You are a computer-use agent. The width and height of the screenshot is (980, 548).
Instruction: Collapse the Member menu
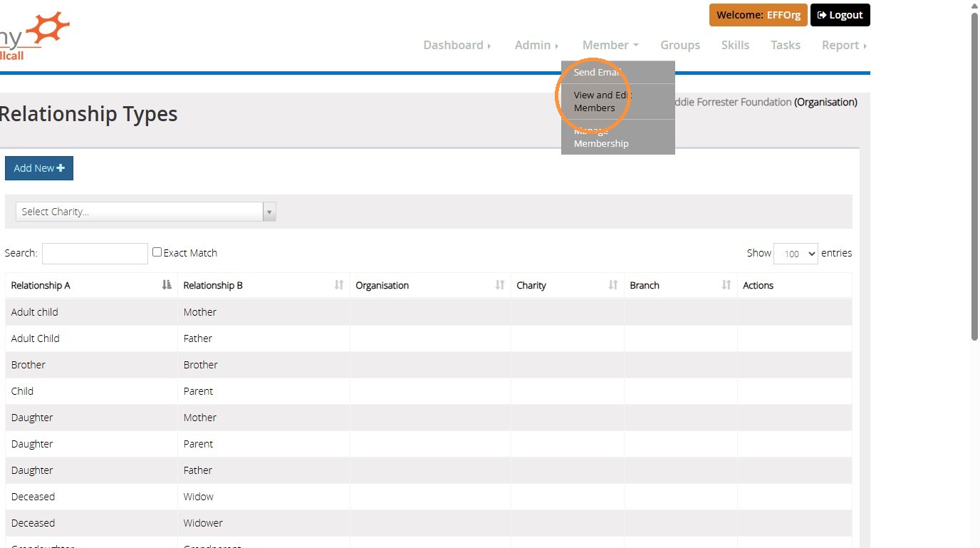(x=610, y=45)
